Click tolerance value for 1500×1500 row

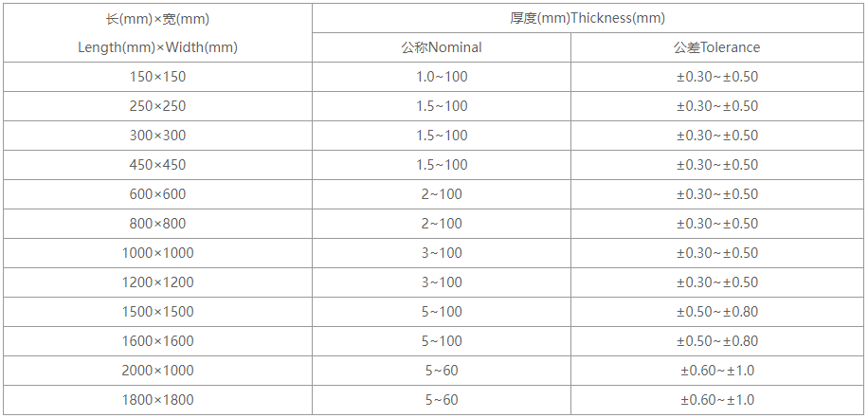click(717, 312)
